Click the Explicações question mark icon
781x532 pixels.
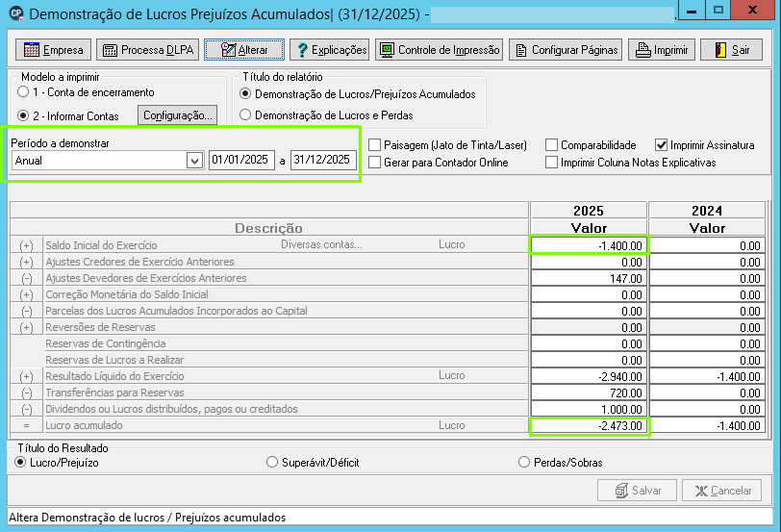coord(302,50)
